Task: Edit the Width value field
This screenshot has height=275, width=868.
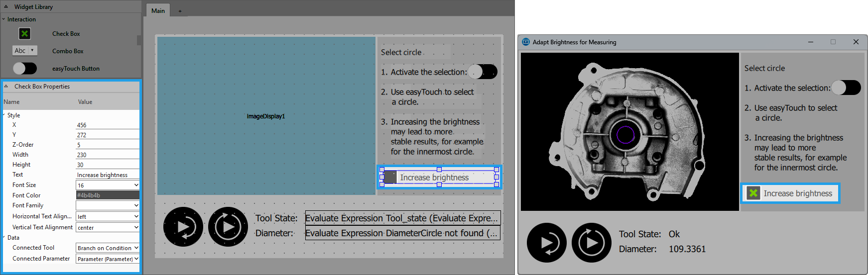Action: tap(108, 155)
